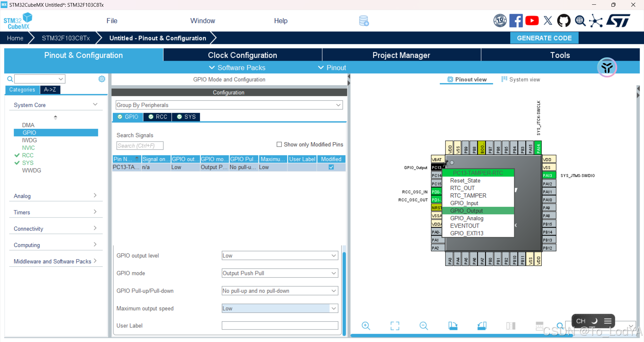
Task: Click the User Label input field
Action: [x=280, y=326]
